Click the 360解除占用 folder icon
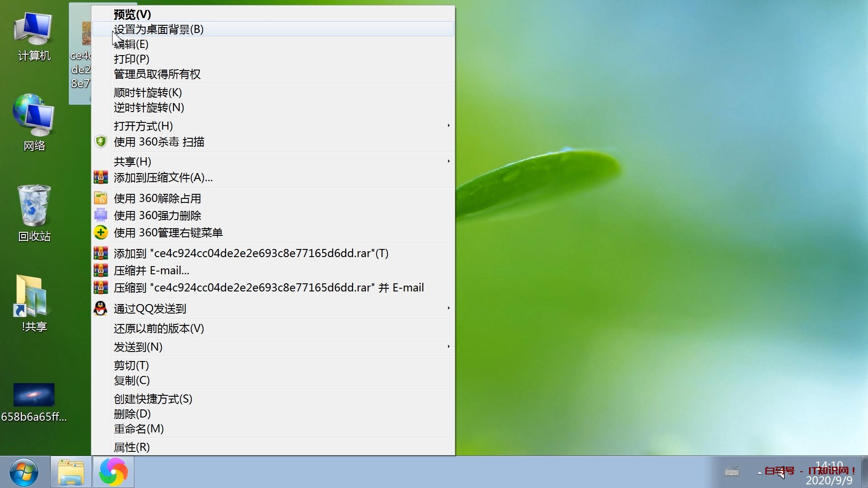This screenshot has width=868, height=488. click(100, 198)
